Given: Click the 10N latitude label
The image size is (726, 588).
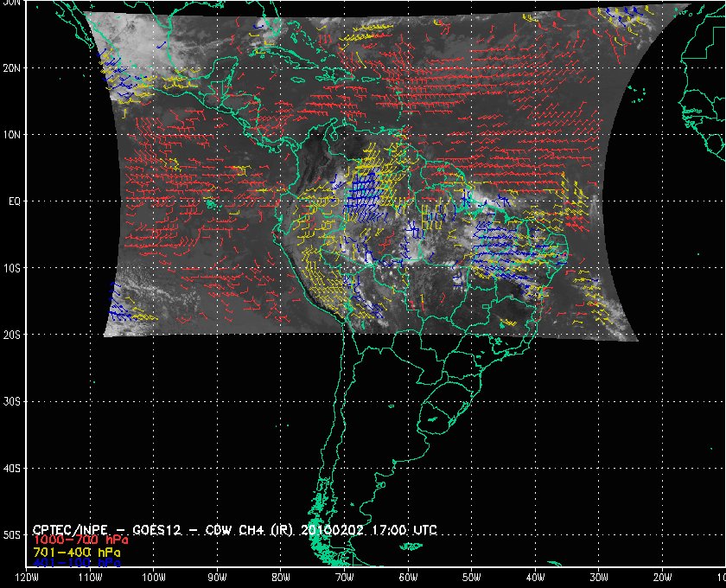Looking at the screenshot, I should coord(12,135).
